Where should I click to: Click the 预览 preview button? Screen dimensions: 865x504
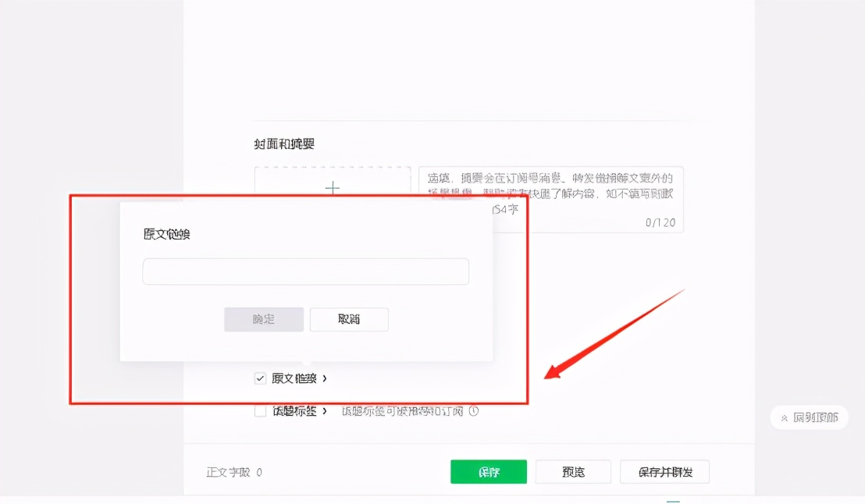point(573,471)
